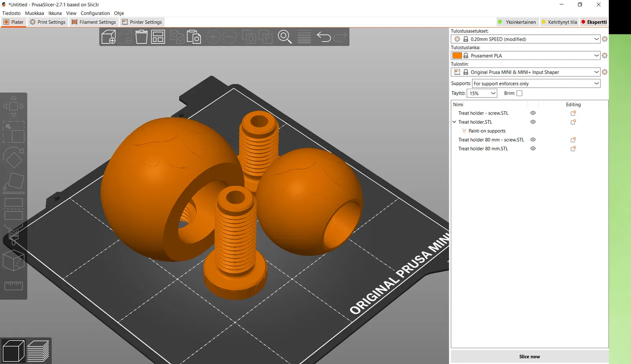Image resolution: width=631 pixels, height=364 pixels.
Task: Open the Muokkaa menu
Action: [x=35, y=13]
